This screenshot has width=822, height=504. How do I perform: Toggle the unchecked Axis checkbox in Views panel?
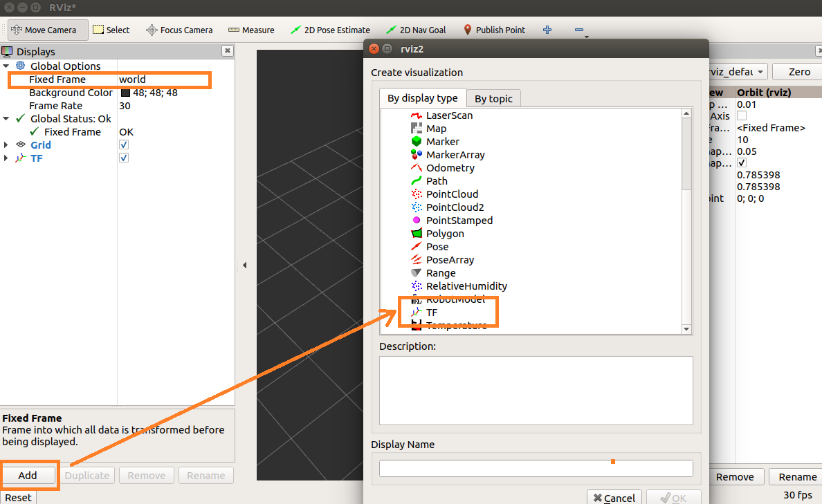point(742,115)
